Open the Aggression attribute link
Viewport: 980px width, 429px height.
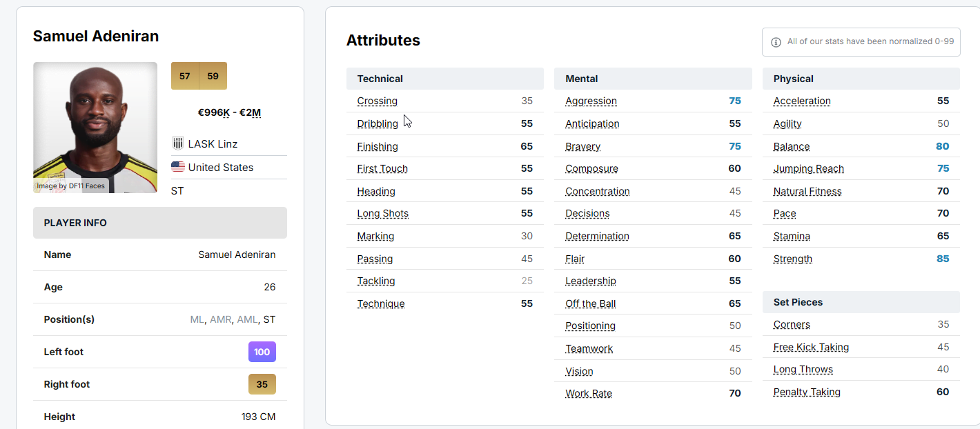point(591,101)
